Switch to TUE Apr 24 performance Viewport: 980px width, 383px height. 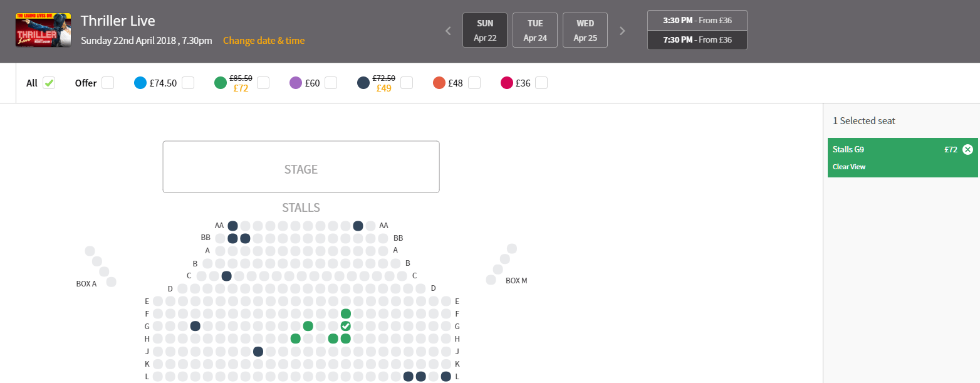coord(534,29)
